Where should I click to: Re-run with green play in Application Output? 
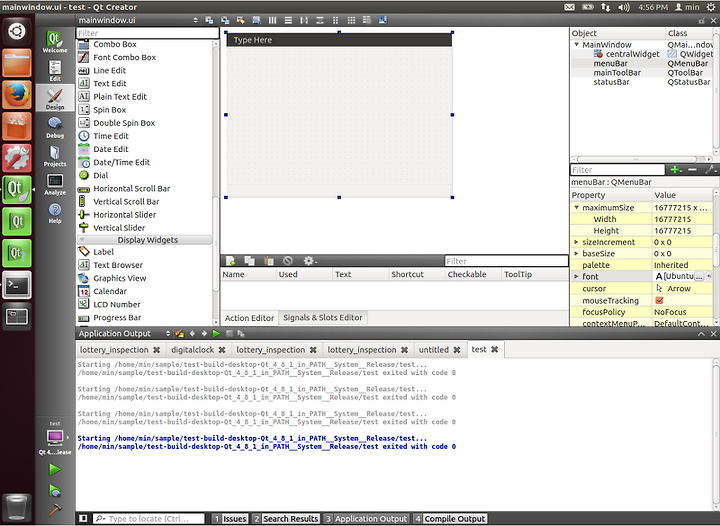click(216, 333)
